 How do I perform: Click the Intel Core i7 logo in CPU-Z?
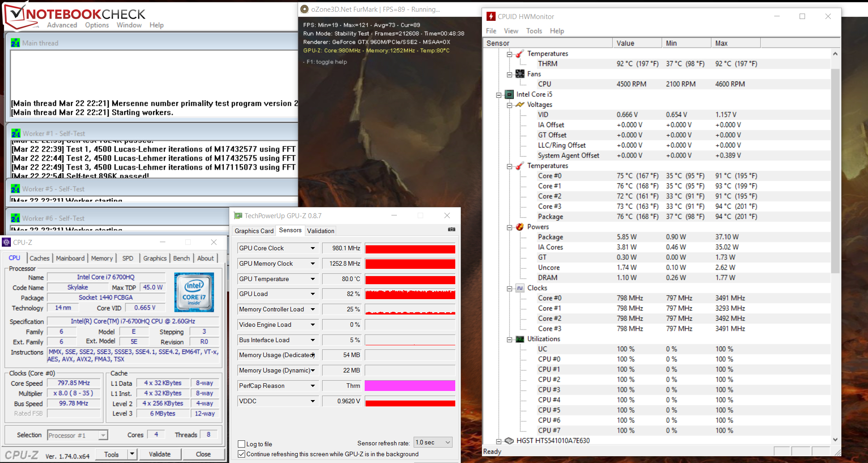pos(194,292)
